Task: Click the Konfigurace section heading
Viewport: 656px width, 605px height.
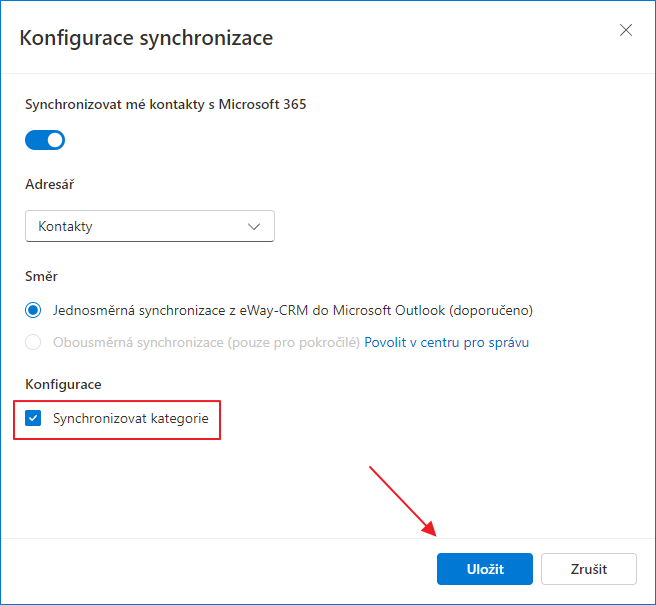Action: click(63, 385)
